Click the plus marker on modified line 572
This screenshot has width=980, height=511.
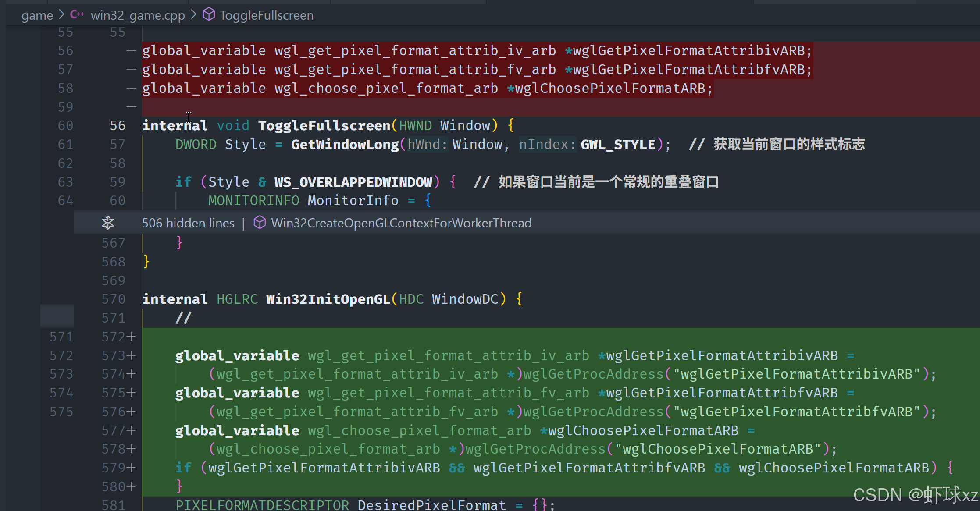point(131,337)
